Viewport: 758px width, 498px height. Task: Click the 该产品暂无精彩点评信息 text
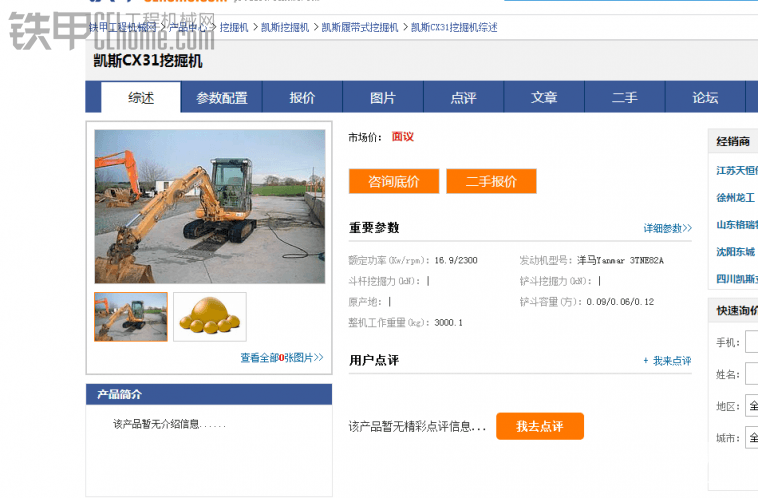tap(417, 426)
